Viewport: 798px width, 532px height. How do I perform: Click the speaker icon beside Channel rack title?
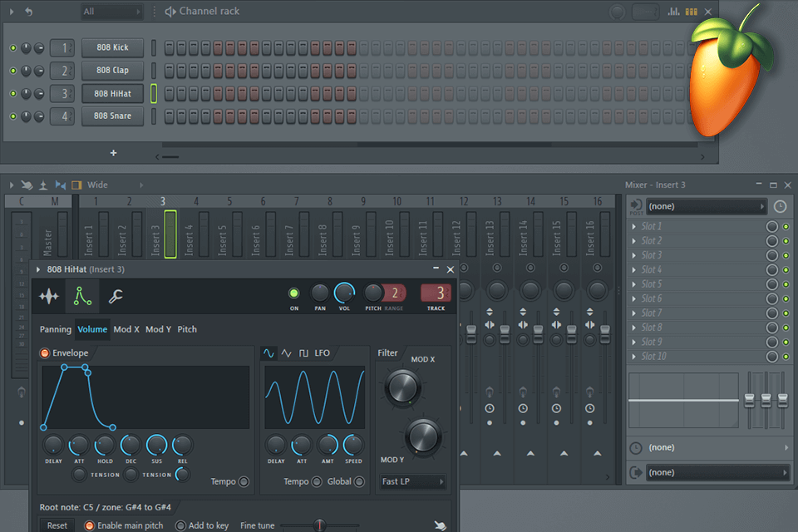(x=171, y=11)
